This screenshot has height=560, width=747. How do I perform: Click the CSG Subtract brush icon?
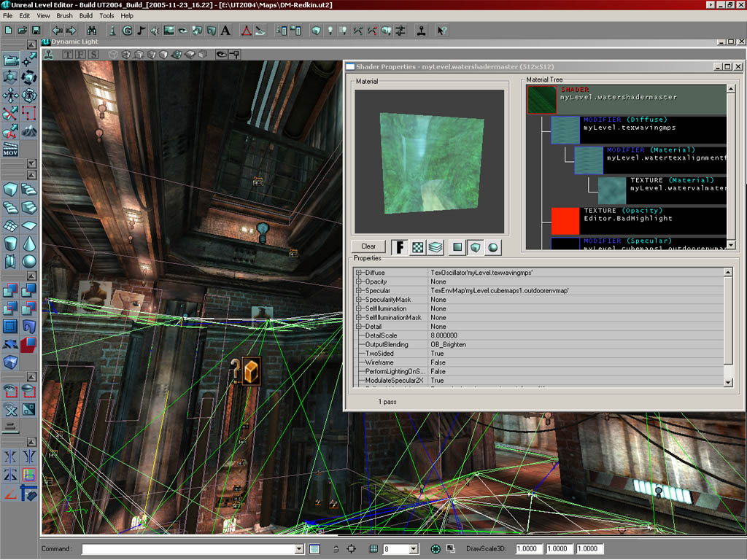click(29, 290)
